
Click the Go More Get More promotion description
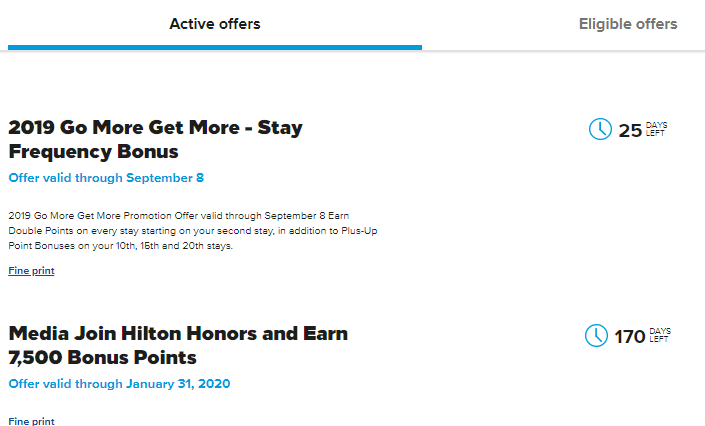[x=193, y=231]
